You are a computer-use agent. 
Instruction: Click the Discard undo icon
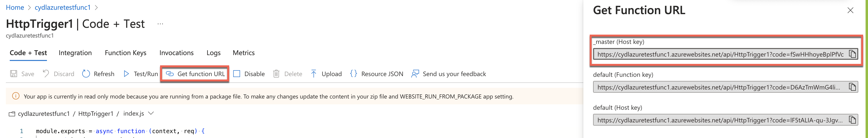click(46, 73)
